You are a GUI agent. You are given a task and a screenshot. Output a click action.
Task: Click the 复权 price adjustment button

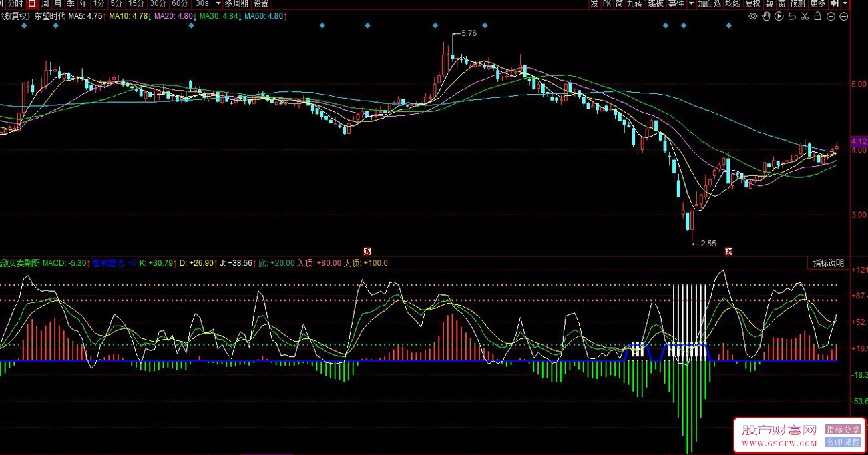click(753, 3)
